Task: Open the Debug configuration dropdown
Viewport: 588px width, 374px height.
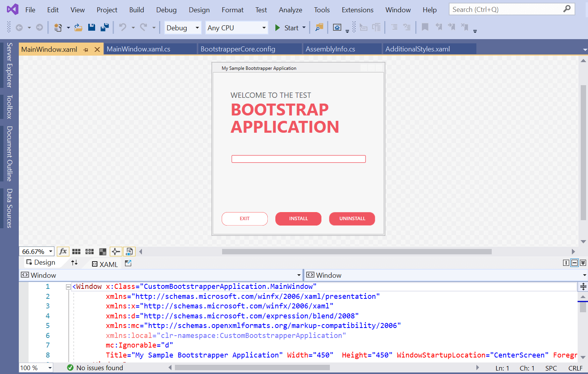Action: 183,28
